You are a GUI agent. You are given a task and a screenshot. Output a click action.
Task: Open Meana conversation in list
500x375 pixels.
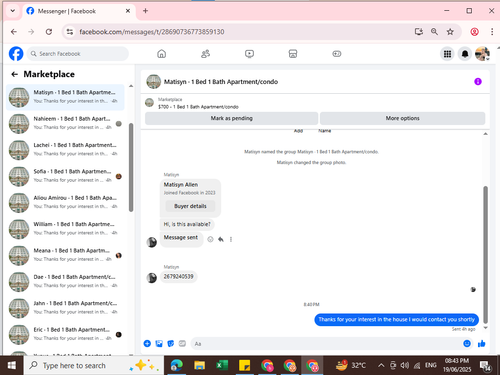pos(65,255)
